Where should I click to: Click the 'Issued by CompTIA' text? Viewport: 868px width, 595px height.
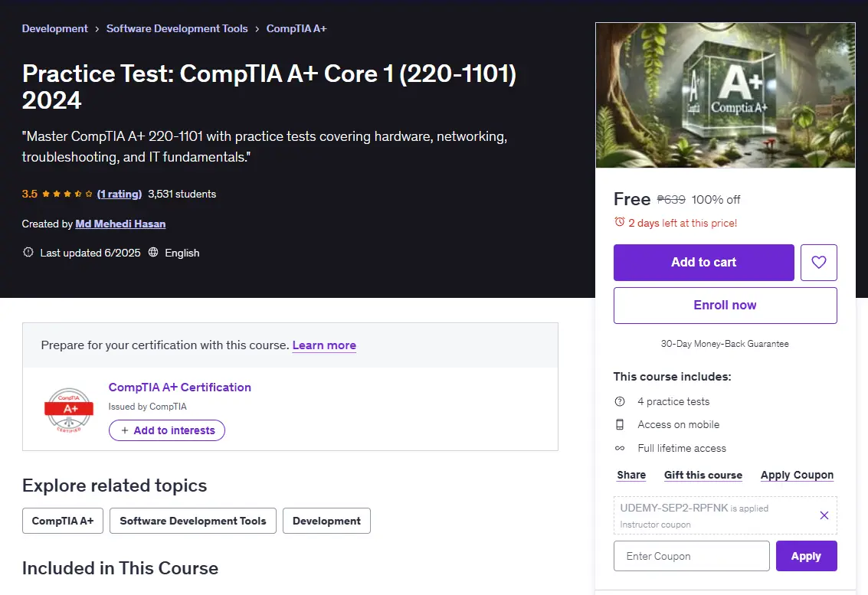point(147,407)
